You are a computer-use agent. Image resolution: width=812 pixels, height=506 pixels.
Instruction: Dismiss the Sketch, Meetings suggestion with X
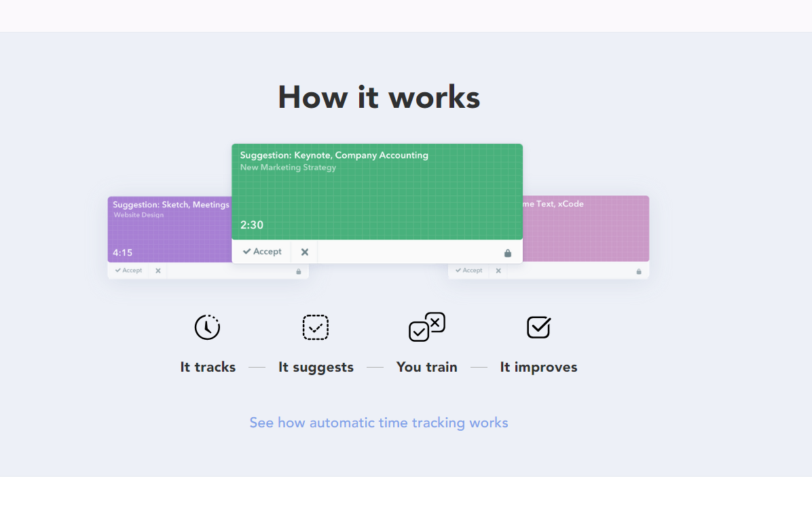(x=158, y=271)
